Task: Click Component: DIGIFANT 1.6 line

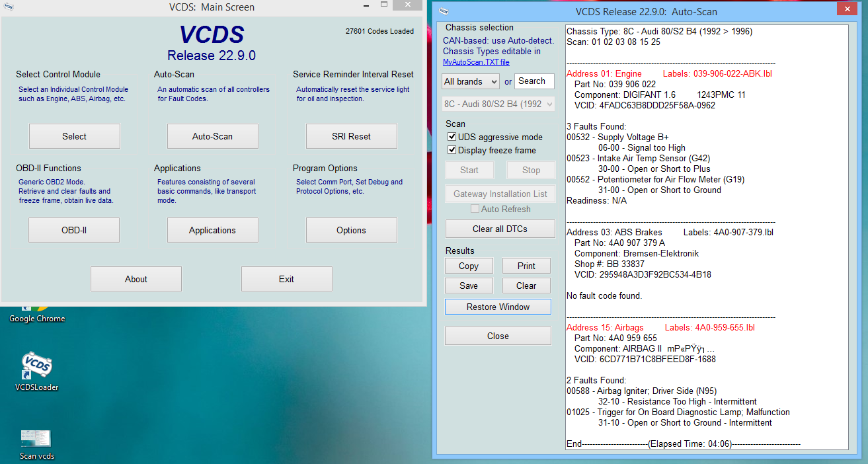Action: point(660,95)
